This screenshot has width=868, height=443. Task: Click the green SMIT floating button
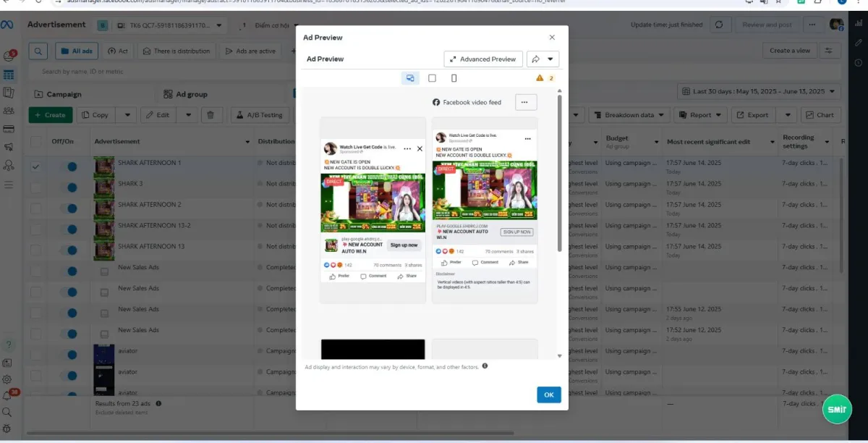[x=837, y=410]
